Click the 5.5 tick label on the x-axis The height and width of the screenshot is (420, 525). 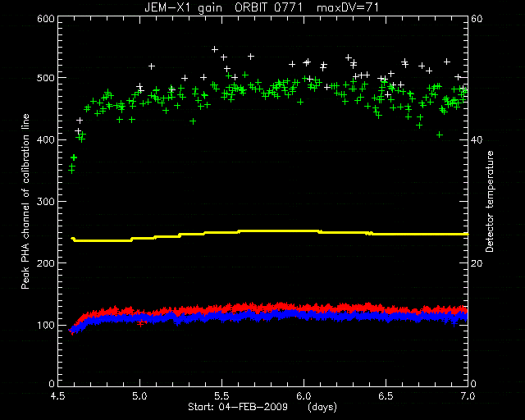tap(222, 396)
